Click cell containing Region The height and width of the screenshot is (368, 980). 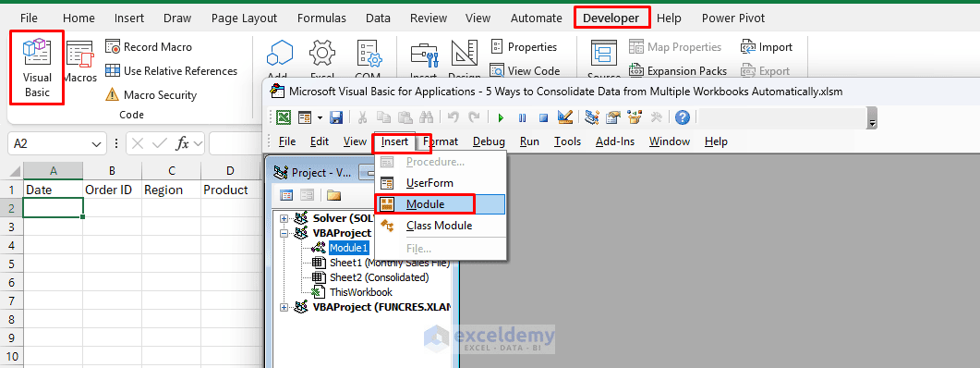coord(171,190)
